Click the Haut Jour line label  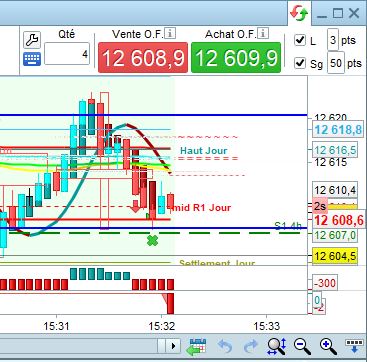point(204,151)
